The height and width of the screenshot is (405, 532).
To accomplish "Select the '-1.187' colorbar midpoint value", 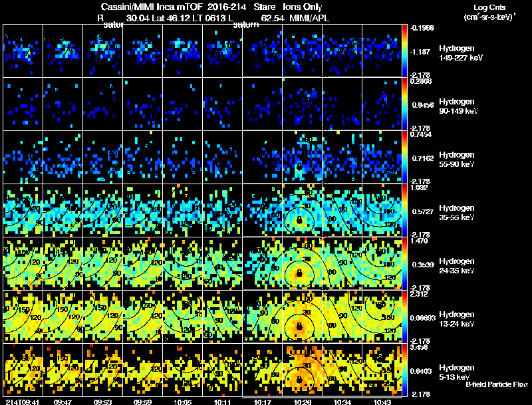I will [x=420, y=52].
